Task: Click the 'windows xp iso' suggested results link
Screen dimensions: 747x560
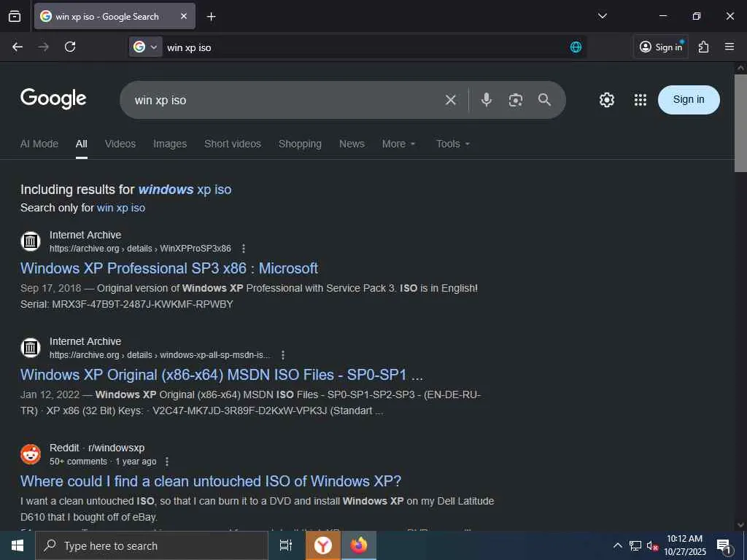Action: click(185, 190)
